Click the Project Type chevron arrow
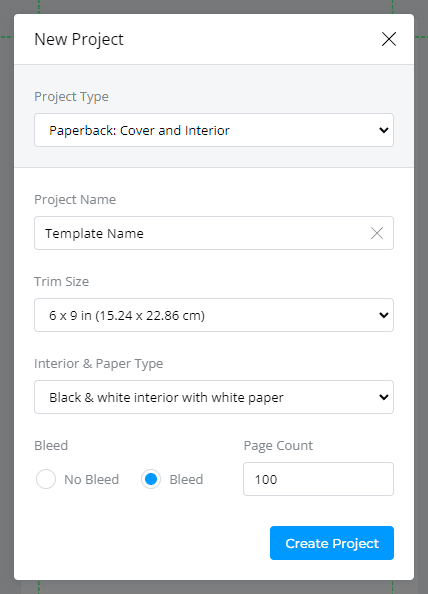The image size is (428, 594). click(384, 130)
